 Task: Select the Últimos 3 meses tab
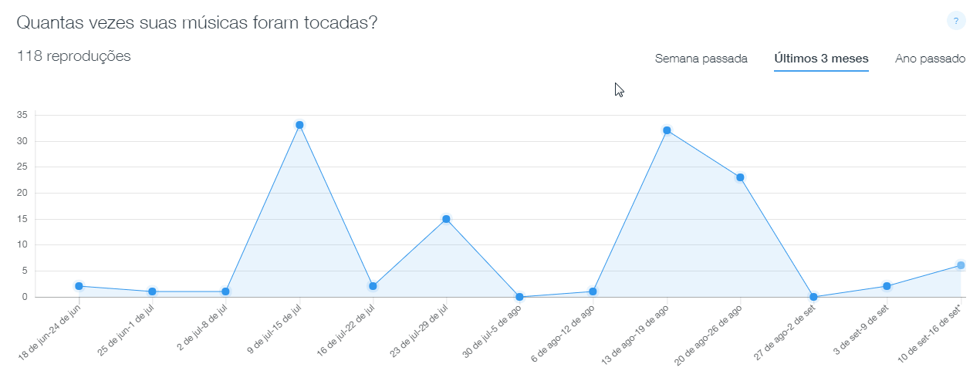(x=821, y=59)
